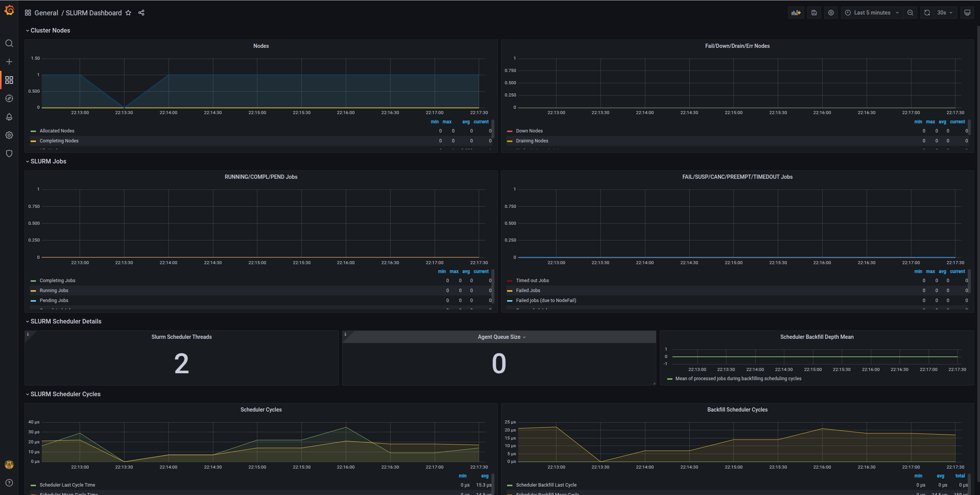This screenshot has height=495, width=980.
Task: Open the Dashboards section in sidebar
Action: pyautogui.click(x=9, y=80)
